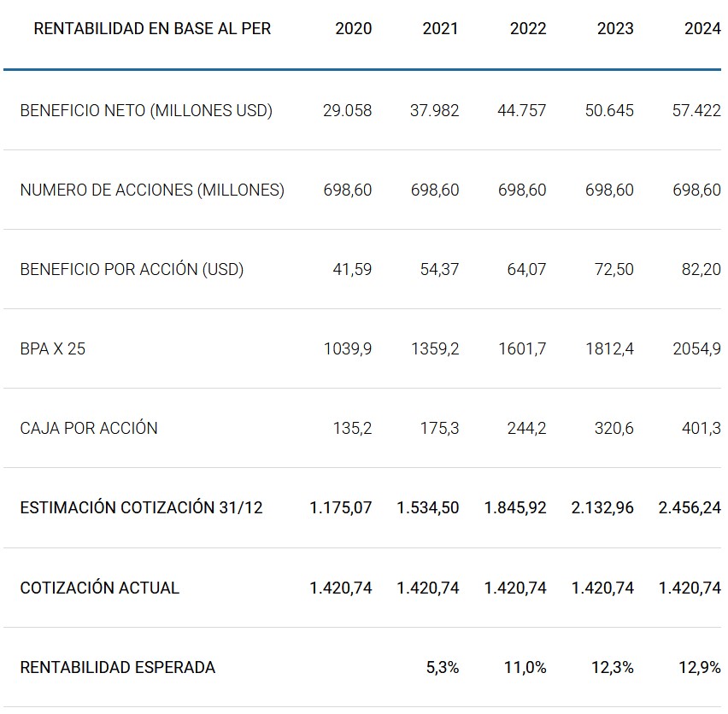
Task: Select the 2024 expected return 12,9%
Action: point(699,668)
